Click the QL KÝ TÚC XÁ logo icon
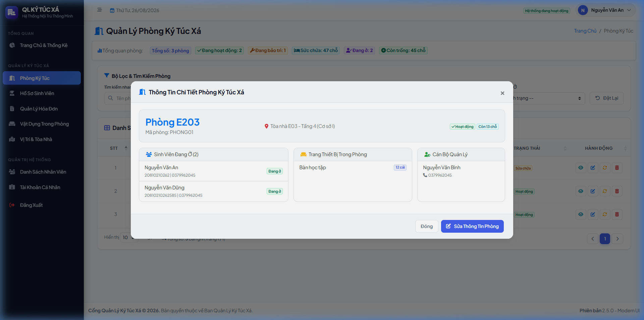This screenshot has height=320, width=644. [x=12, y=12]
